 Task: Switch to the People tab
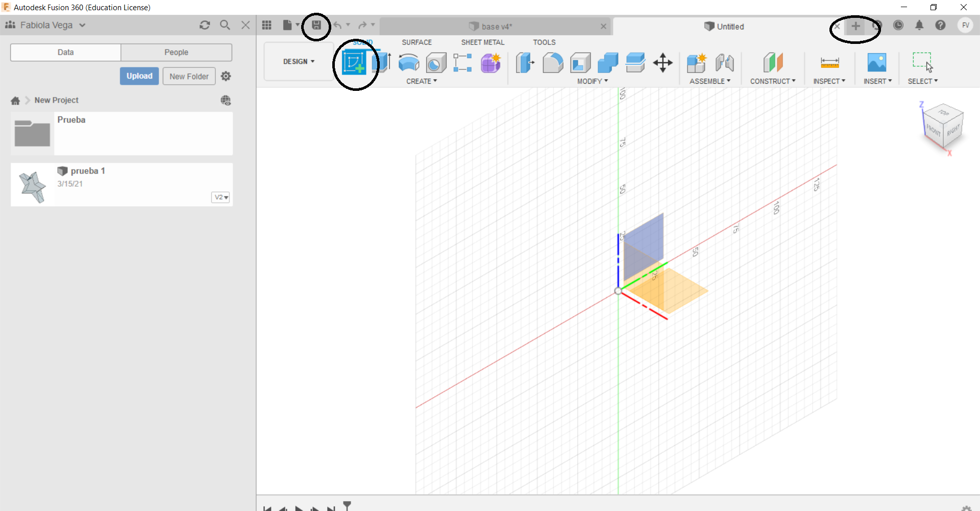[x=176, y=52]
